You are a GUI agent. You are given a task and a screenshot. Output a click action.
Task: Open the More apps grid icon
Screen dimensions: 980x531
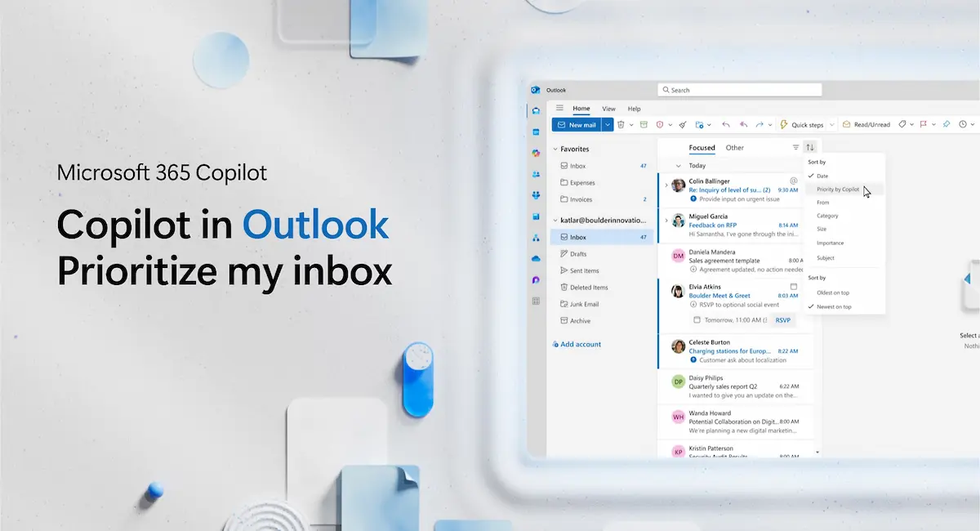pos(536,301)
